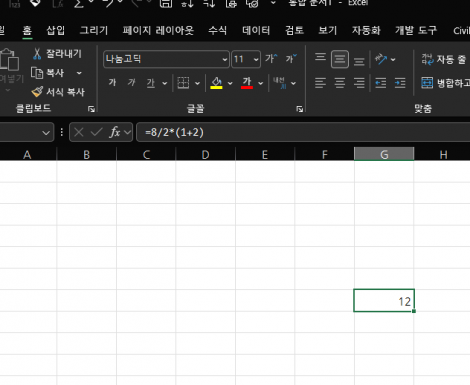Increase the indent level
Screen dimensions: 470x385
(400, 83)
